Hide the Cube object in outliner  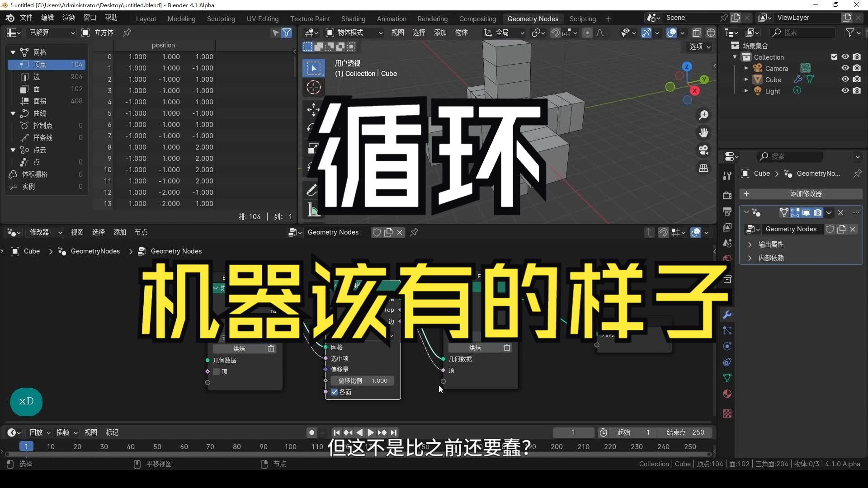(845, 79)
